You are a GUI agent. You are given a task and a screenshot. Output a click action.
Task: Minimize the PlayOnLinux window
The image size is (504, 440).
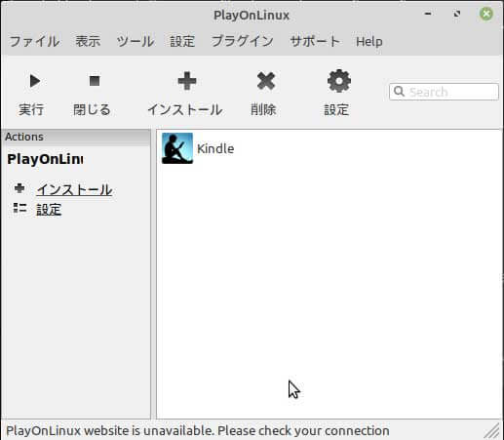[428, 14]
